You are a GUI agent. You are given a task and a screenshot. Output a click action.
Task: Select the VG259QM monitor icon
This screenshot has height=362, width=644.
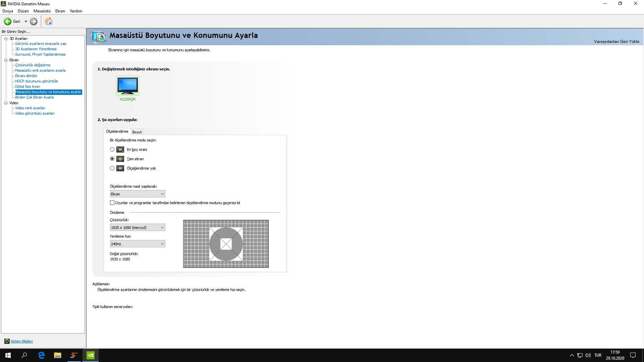point(127,86)
